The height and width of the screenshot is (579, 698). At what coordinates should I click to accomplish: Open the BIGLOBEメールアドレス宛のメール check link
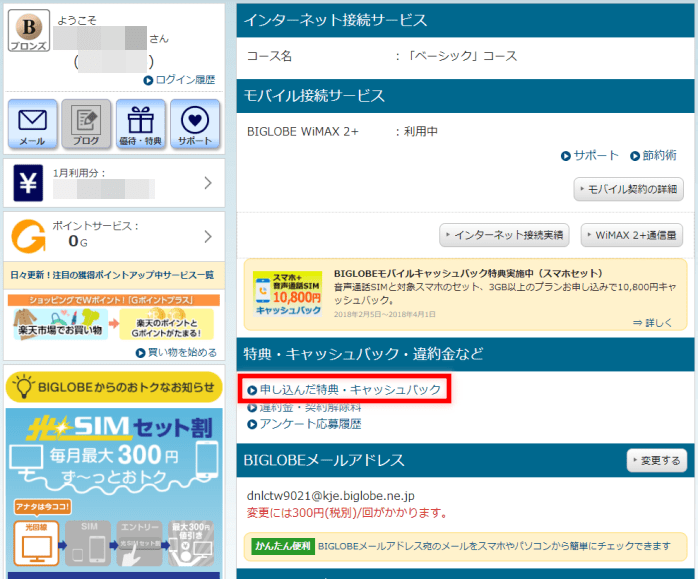tap(494, 546)
